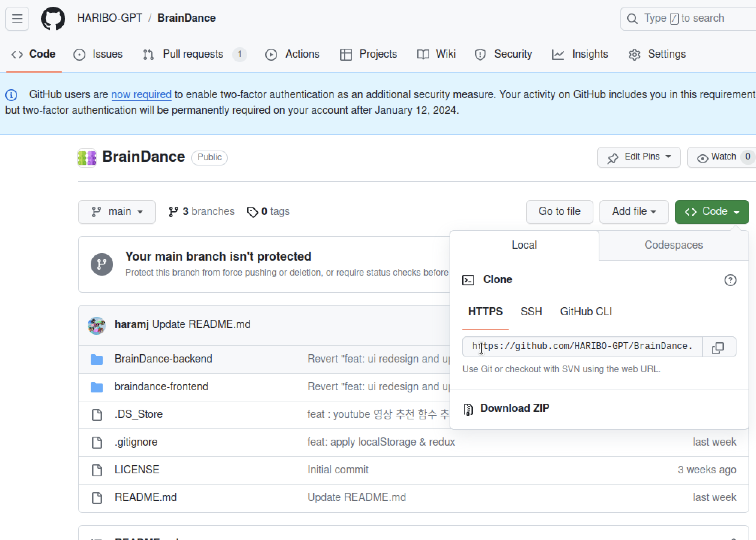Screen dimensions: 756x540
Task: Select the GitHub CLI clone option
Action: (x=586, y=312)
